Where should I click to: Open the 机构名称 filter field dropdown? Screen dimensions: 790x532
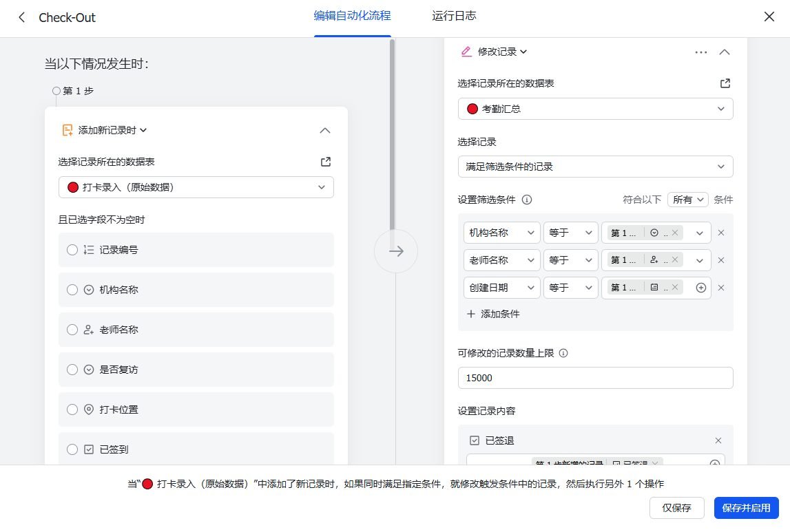pos(501,233)
